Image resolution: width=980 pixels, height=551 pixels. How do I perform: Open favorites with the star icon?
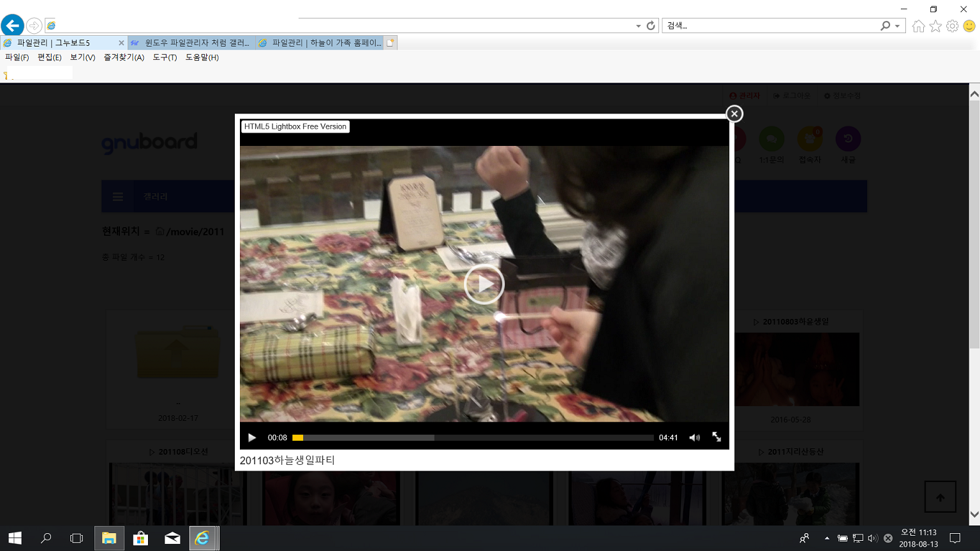[x=935, y=26]
